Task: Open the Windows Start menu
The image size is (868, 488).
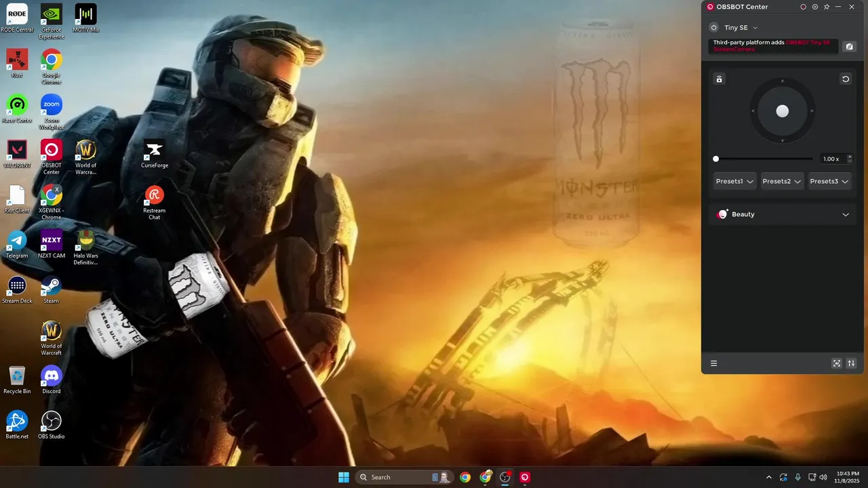Action: 344,477
